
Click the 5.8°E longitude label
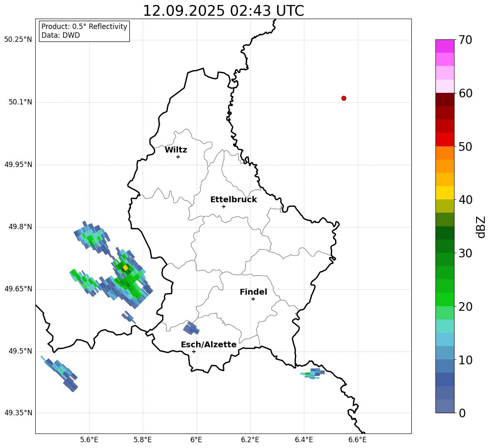[143, 440]
